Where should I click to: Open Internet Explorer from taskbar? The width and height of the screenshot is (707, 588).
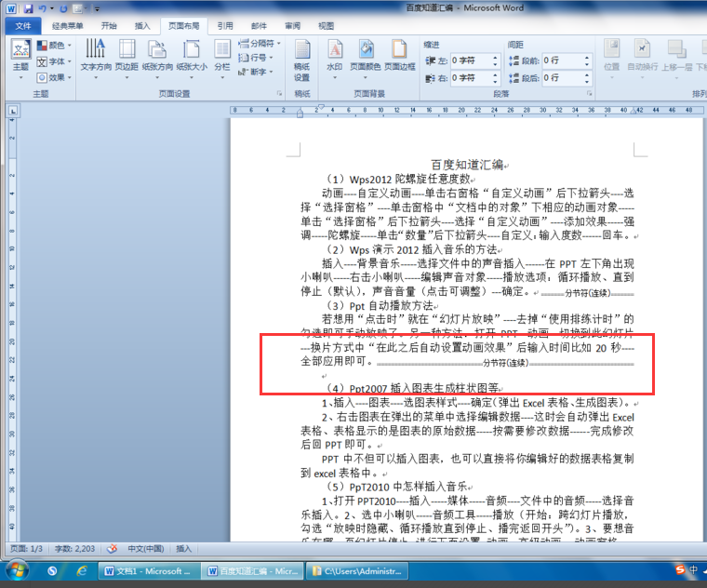[82, 571]
